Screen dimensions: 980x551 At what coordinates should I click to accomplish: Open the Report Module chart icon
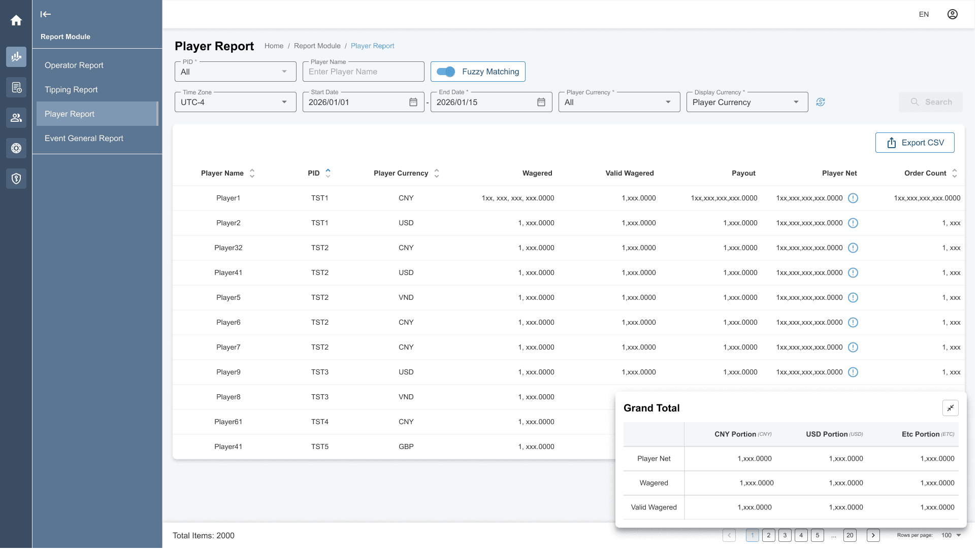[16, 57]
